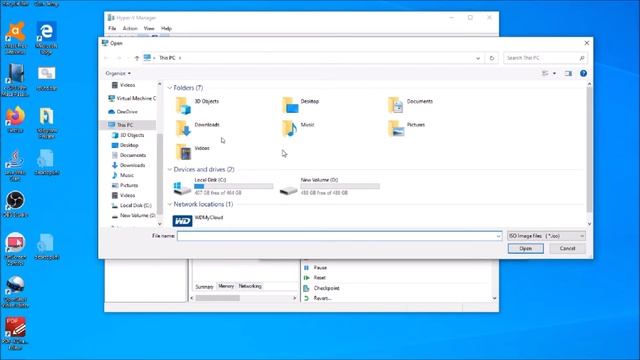
Task: Close the Open dialog
Action: point(587,43)
